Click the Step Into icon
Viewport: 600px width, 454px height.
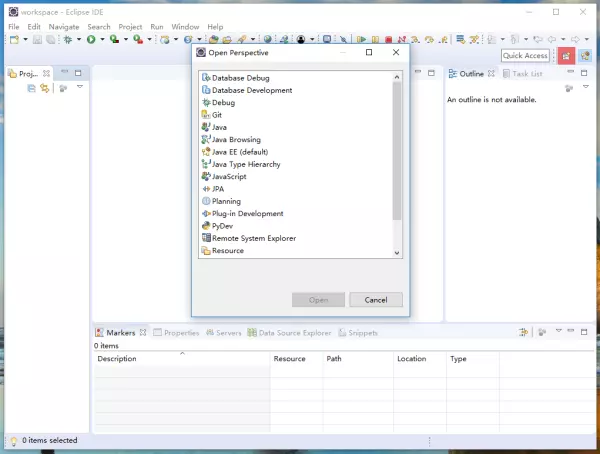[x=415, y=39]
